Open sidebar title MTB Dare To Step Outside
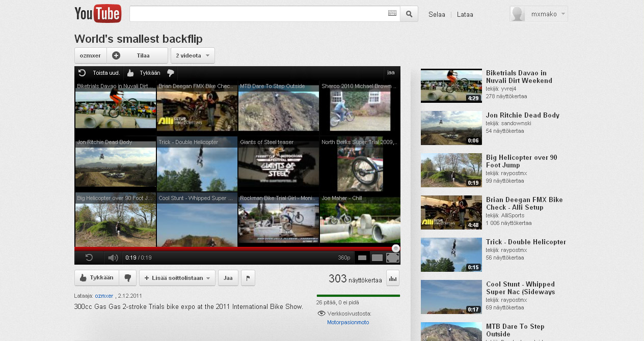 pyautogui.click(x=515, y=330)
